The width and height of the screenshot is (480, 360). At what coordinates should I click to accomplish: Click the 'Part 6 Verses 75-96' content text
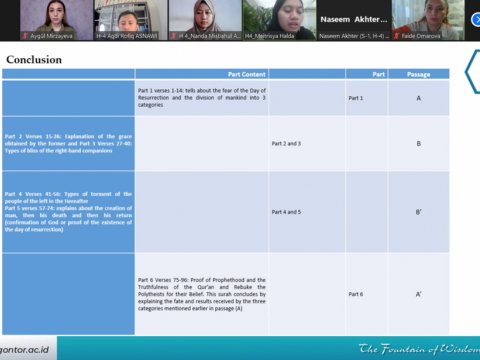click(202, 294)
